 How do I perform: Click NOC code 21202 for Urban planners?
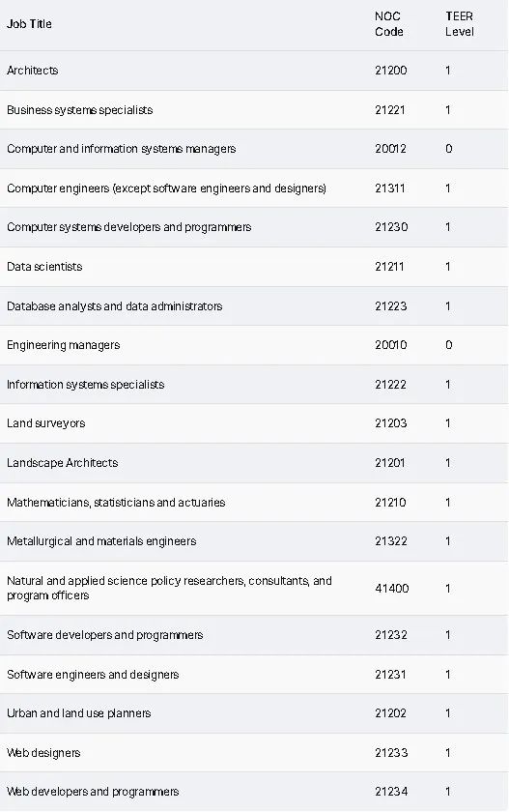point(390,713)
